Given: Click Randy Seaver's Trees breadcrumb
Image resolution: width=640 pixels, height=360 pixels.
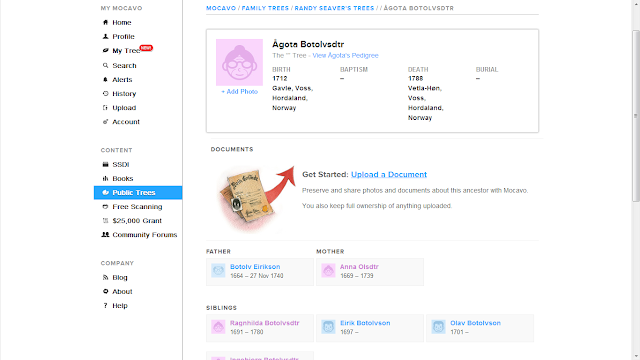Looking at the screenshot, I should [x=334, y=8].
